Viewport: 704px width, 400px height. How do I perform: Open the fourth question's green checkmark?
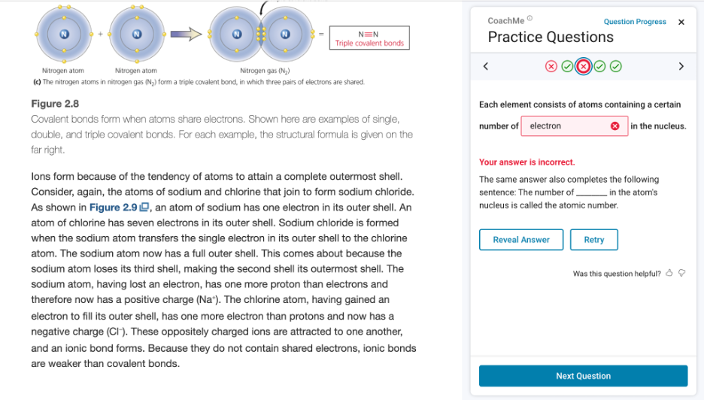point(599,67)
